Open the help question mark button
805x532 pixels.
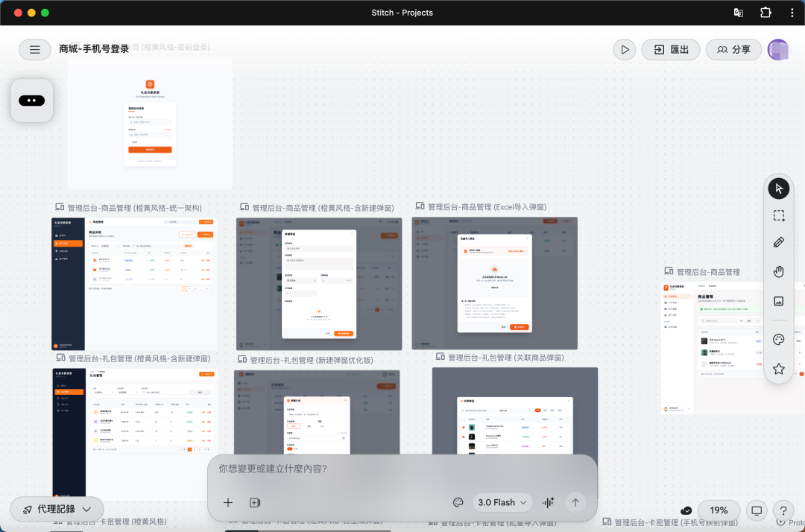click(783, 510)
